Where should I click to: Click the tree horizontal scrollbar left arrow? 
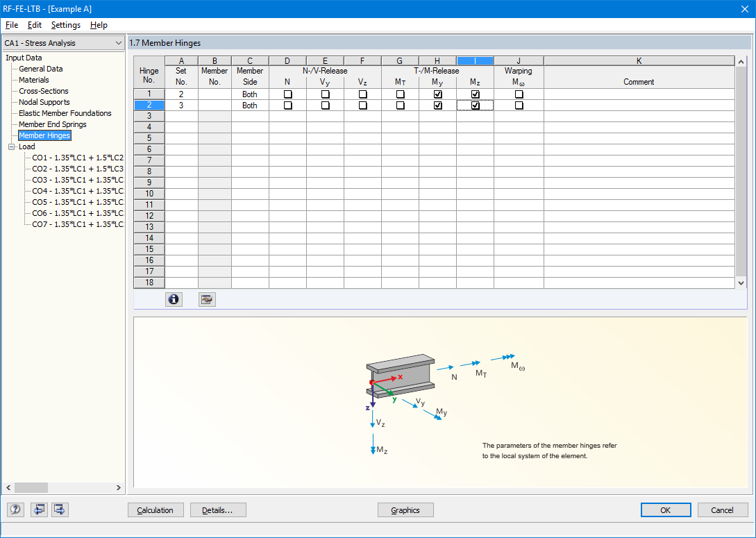[8, 488]
